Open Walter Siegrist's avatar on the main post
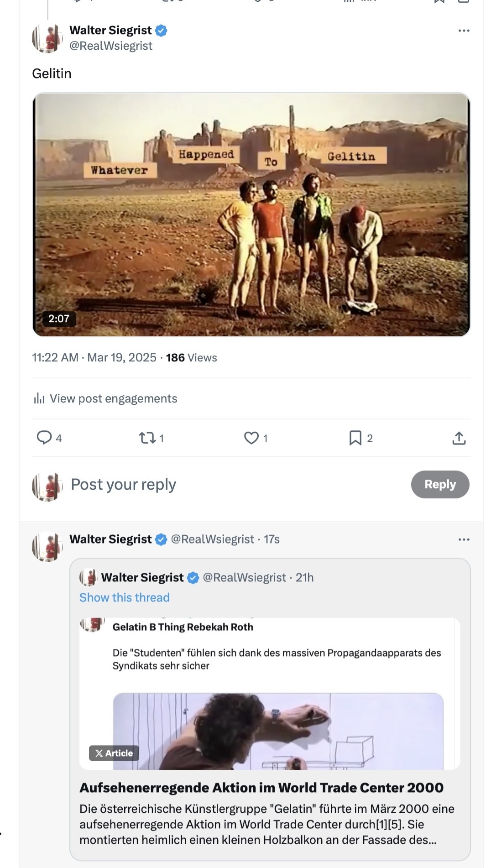The height and width of the screenshot is (868, 491). pos(47,38)
